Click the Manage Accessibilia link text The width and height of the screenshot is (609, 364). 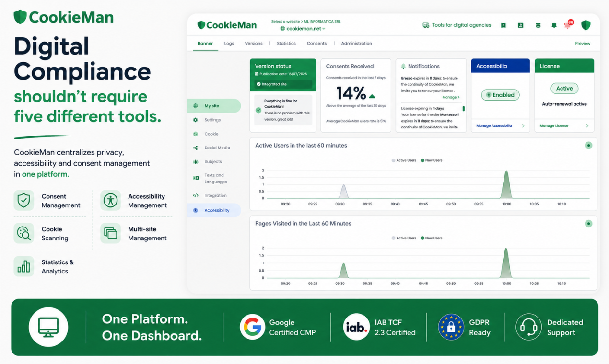pyautogui.click(x=494, y=126)
